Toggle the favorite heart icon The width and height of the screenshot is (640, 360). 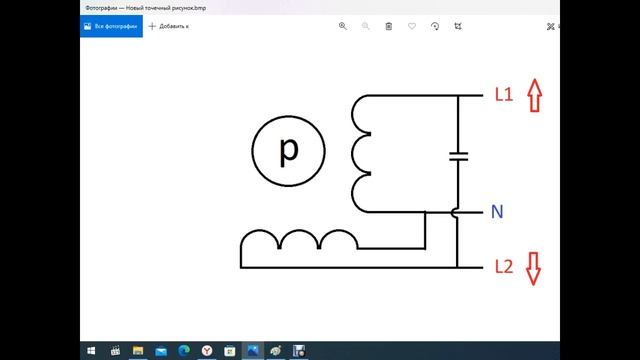(412, 26)
